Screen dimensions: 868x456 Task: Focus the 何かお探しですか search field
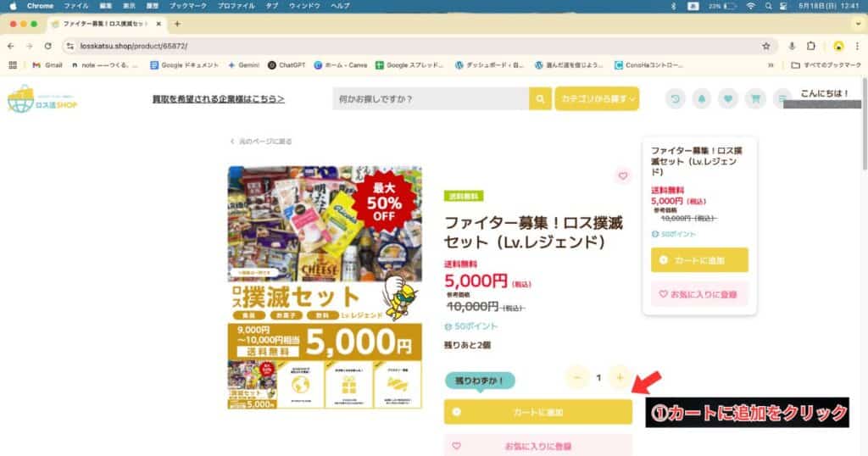(431, 99)
